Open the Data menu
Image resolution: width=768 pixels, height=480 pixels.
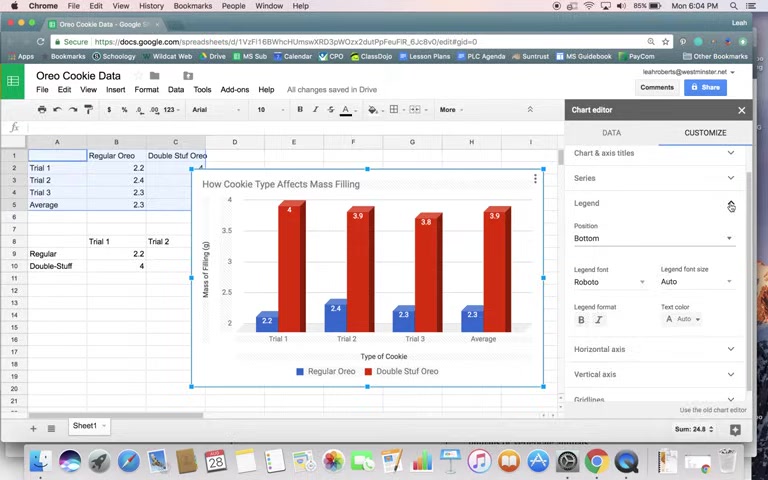pos(176,90)
